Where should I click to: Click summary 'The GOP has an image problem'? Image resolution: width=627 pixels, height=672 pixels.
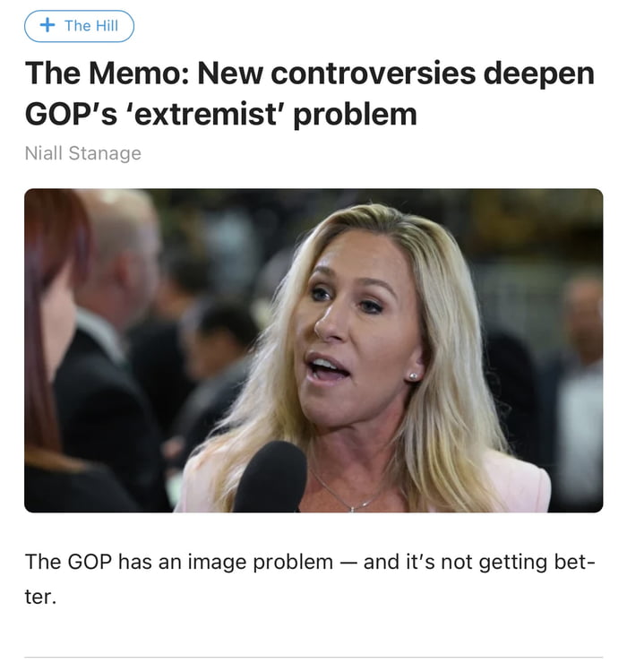pos(179,562)
